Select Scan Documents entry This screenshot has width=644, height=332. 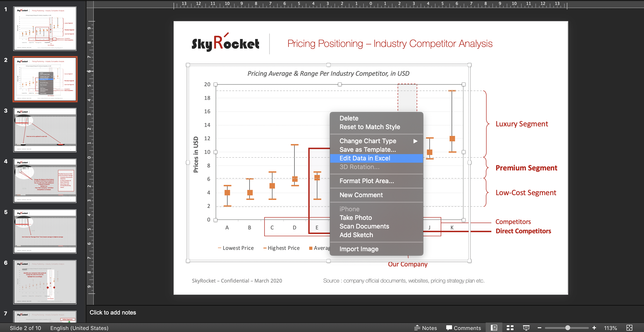376,226
